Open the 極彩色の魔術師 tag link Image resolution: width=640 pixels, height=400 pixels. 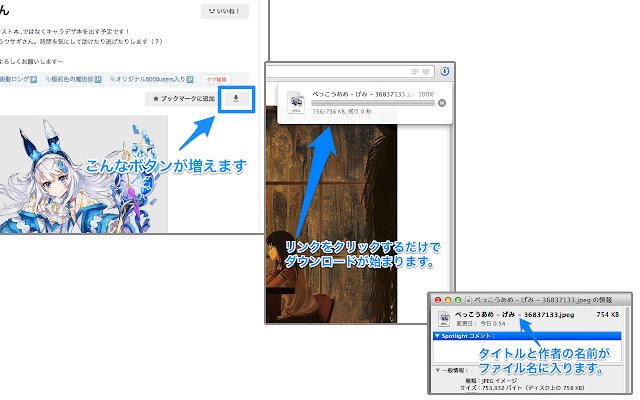[72, 79]
